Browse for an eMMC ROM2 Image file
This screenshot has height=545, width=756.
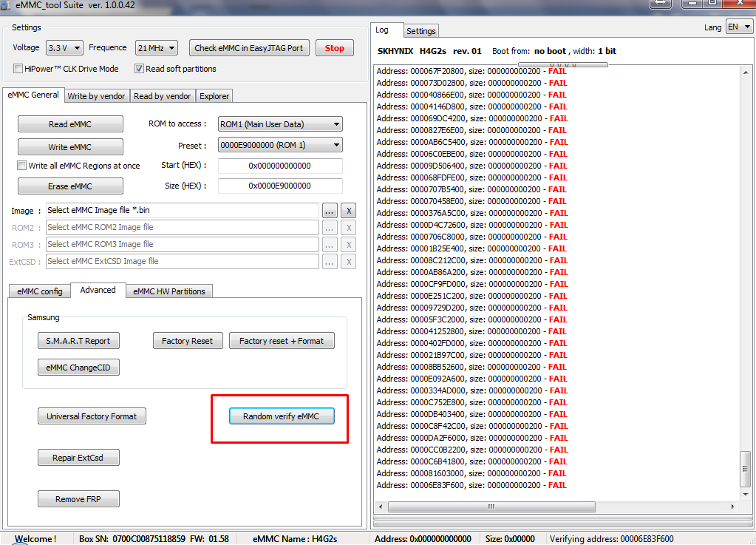click(x=329, y=227)
